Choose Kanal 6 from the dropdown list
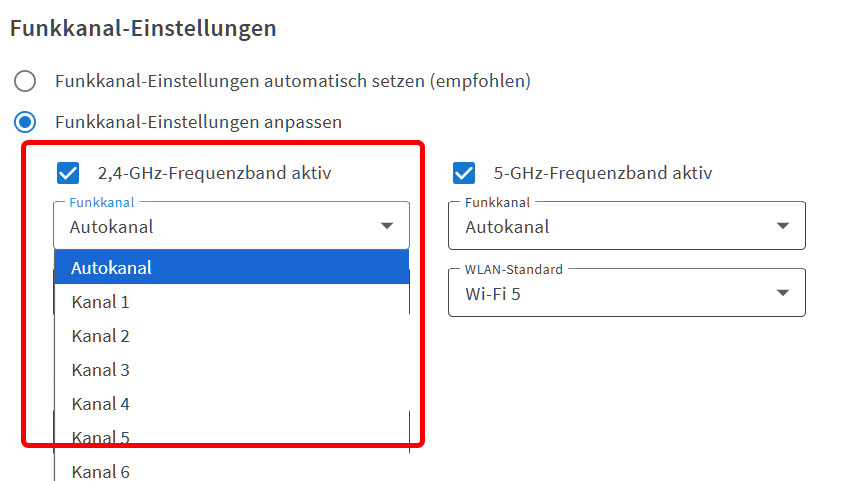 [232, 471]
